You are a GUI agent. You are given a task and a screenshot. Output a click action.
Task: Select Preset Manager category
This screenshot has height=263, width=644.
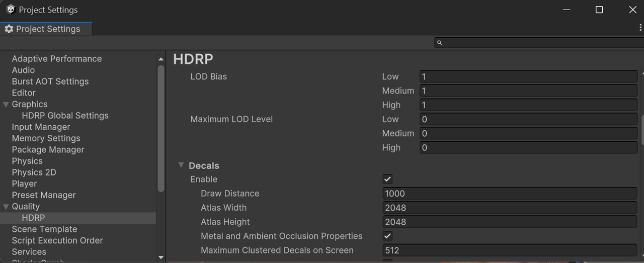tap(44, 195)
